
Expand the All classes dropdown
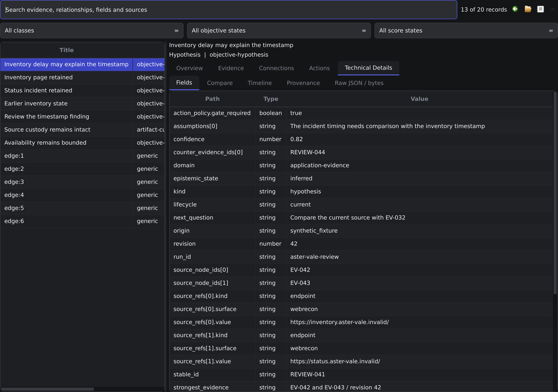tap(92, 31)
